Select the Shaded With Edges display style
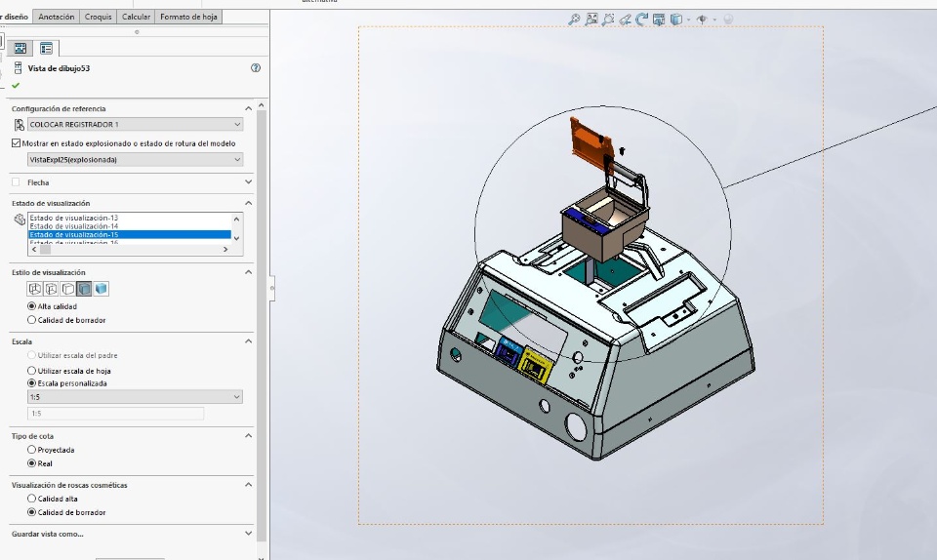The height and width of the screenshot is (560, 937). point(84,289)
